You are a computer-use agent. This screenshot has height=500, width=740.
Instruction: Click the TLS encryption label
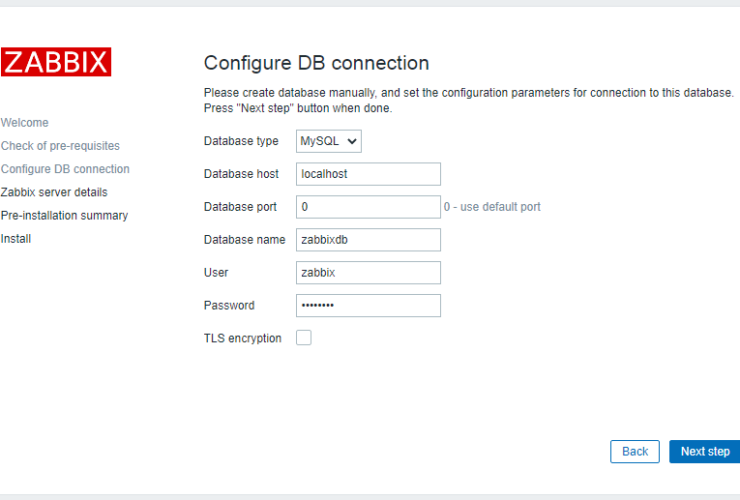click(x=242, y=338)
